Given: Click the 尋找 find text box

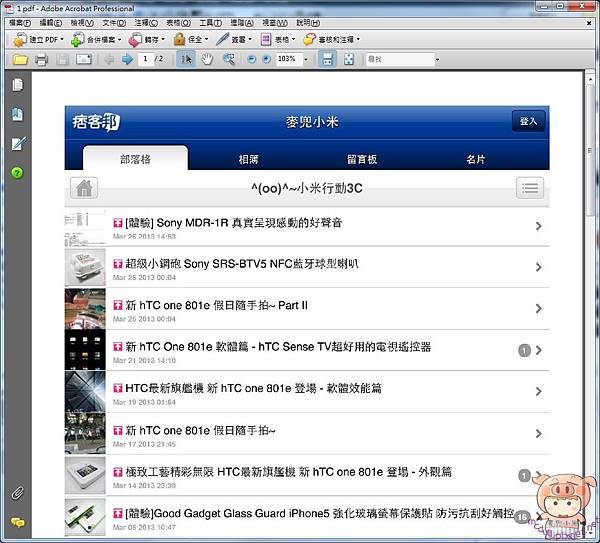Looking at the screenshot, I should [399, 59].
